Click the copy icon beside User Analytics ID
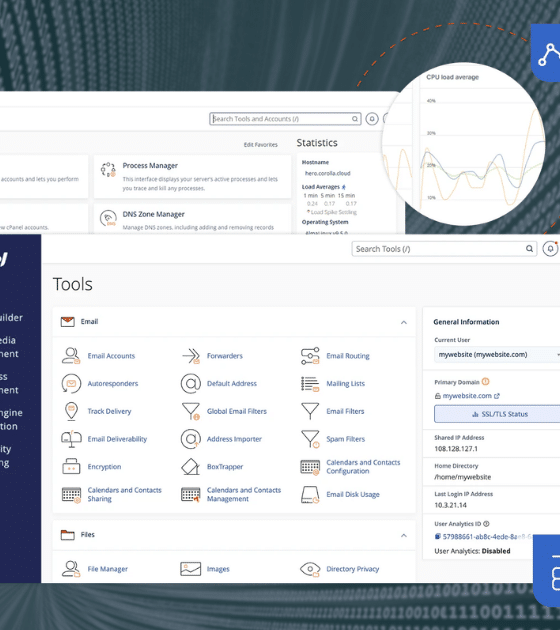Screen dimensions: 560x630 (x=437, y=536)
